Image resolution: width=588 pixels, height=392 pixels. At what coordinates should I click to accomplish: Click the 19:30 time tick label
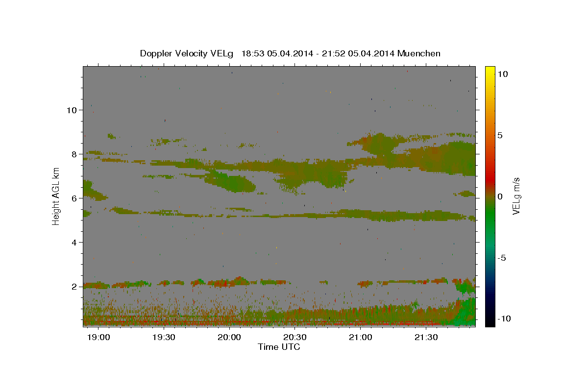pos(164,338)
